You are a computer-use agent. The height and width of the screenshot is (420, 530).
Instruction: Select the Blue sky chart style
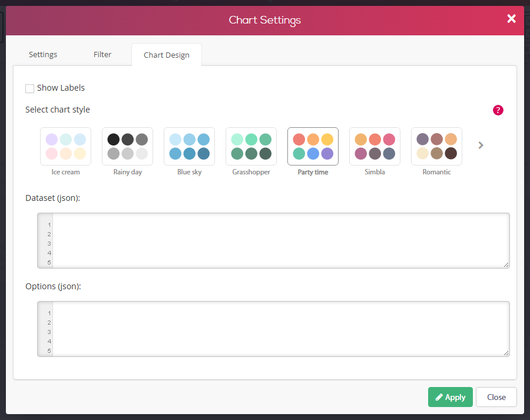coord(189,147)
